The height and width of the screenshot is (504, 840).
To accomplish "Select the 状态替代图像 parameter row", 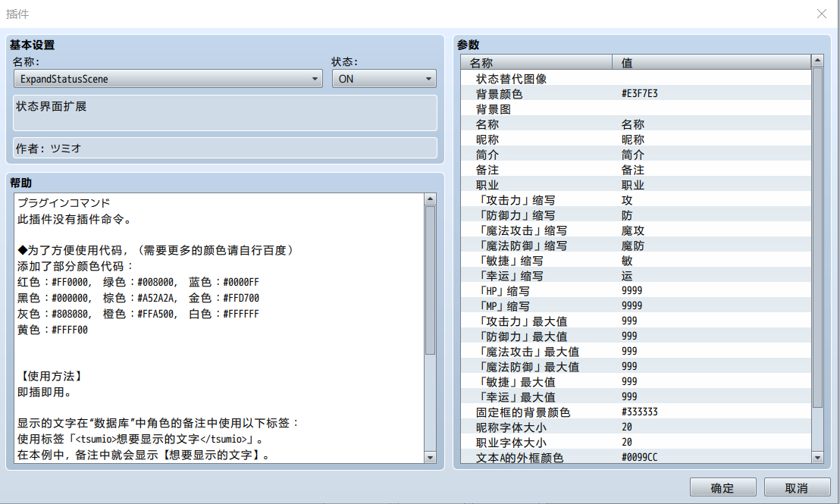I will (636, 79).
